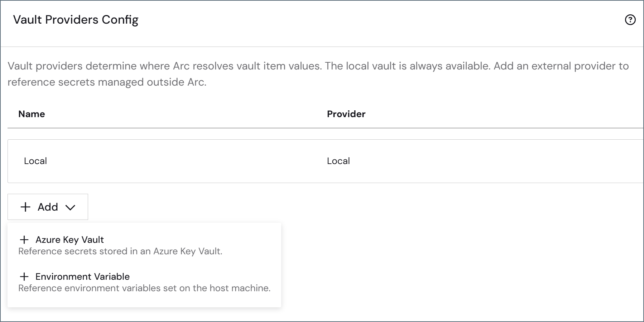Open the Add provider dropdown
This screenshot has height=322, width=644.
point(48,207)
